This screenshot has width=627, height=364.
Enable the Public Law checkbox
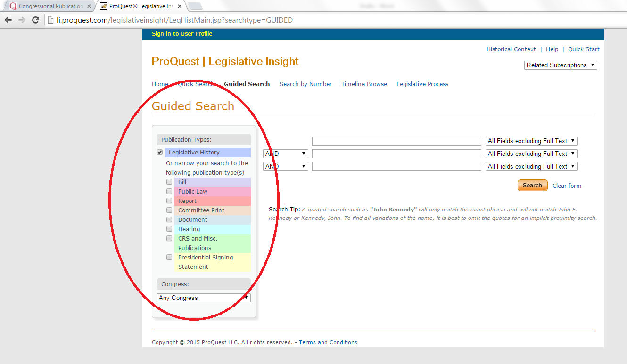tap(169, 191)
